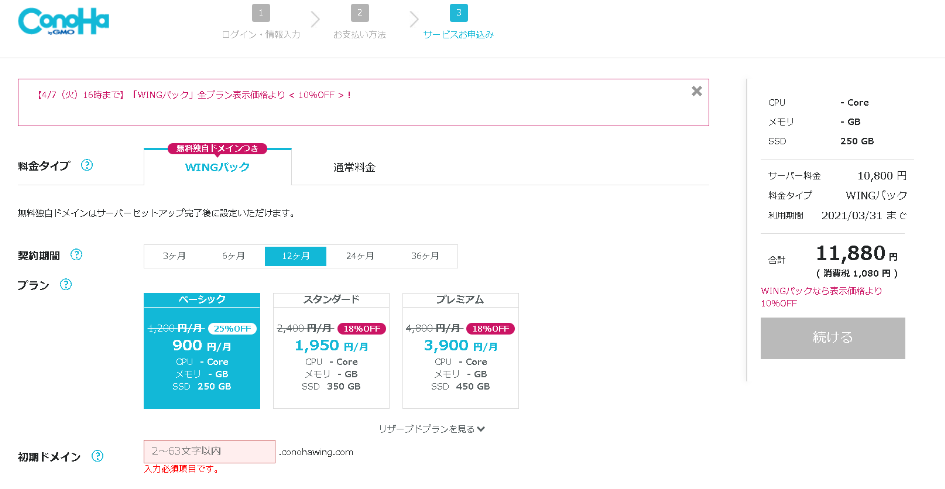Select the スタンダード plan card
Screen dimensions: 945x489
(331, 351)
